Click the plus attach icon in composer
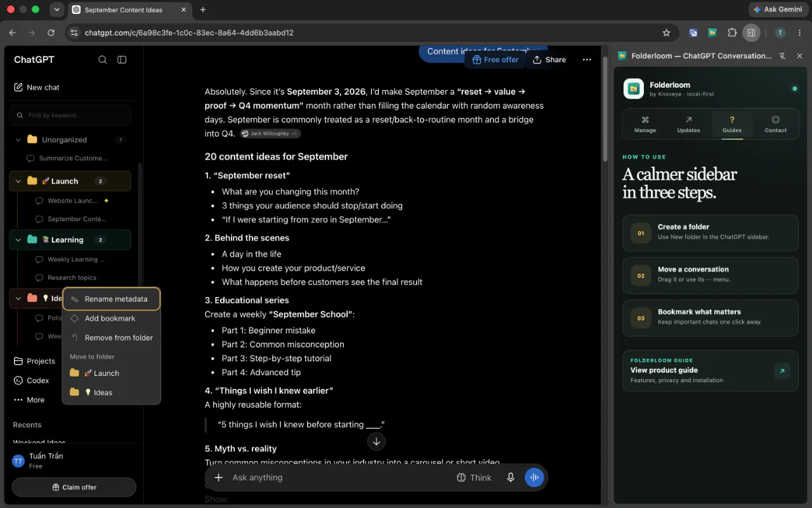Viewport: 812px width, 508px height. (219, 478)
